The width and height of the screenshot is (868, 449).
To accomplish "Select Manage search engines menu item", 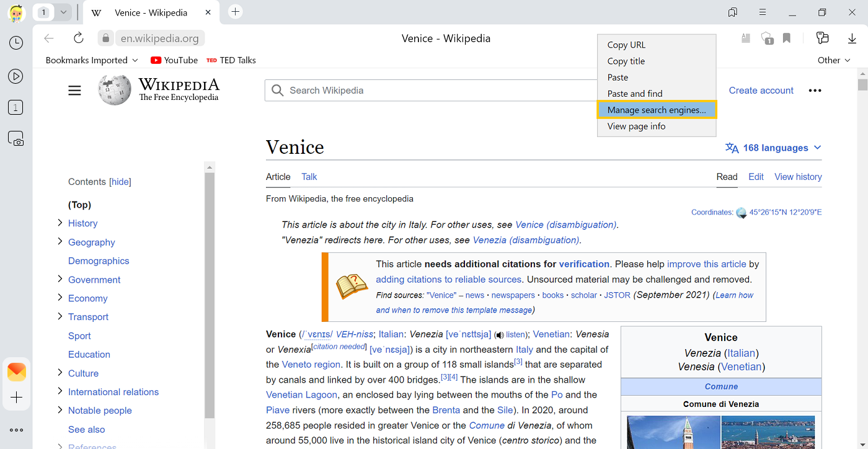I will point(656,110).
